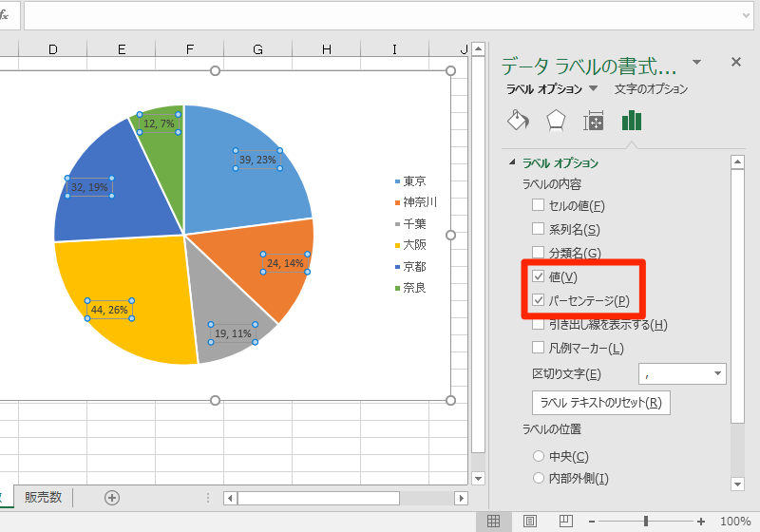Click the 奈良 legend entry
760x532 pixels.
(410, 288)
